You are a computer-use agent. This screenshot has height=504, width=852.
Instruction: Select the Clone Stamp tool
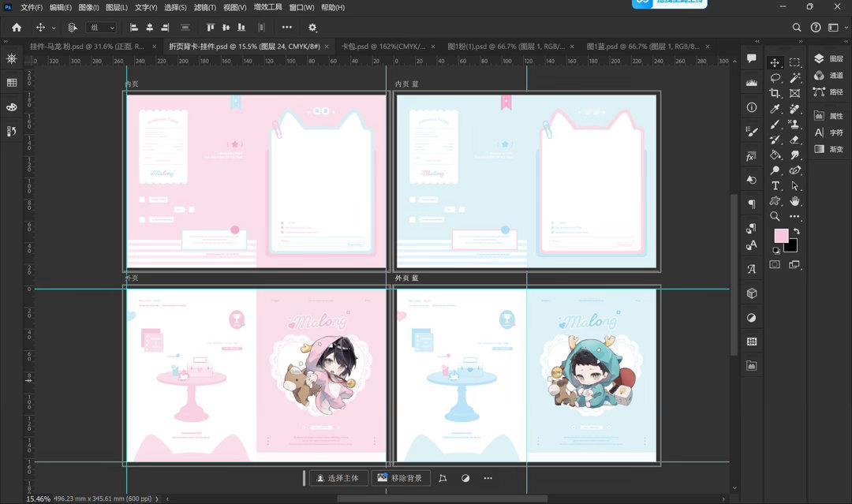point(794,124)
